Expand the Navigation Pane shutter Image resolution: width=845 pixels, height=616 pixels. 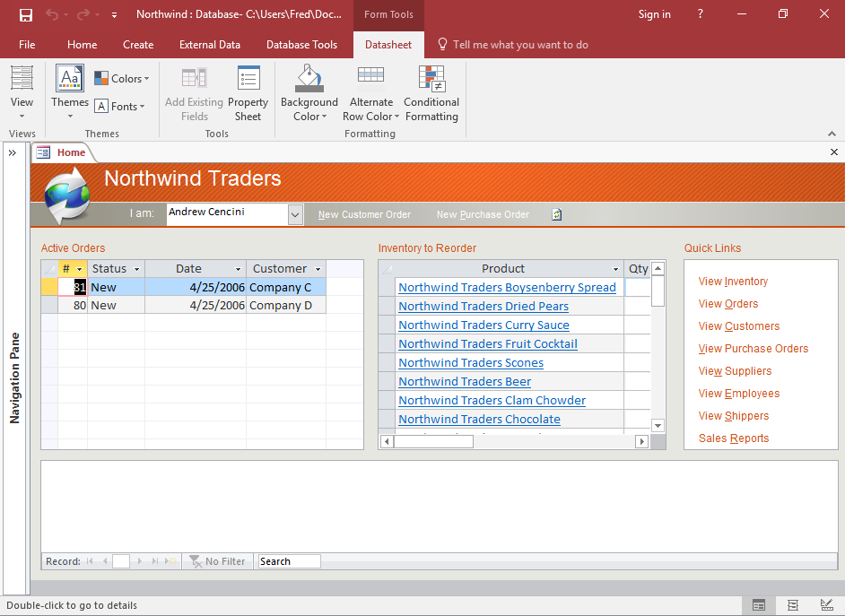tap(13, 153)
